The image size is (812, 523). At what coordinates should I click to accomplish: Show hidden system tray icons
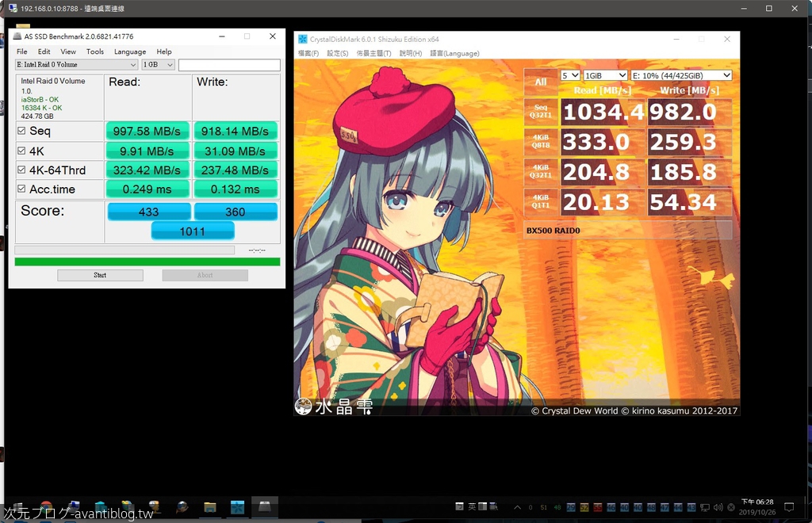click(x=517, y=507)
